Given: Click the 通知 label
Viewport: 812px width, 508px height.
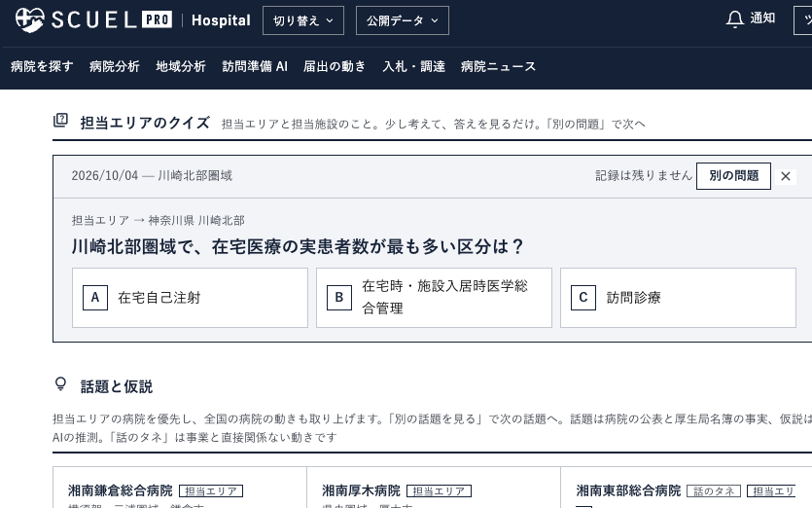Looking at the screenshot, I should click(x=762, y=18).
